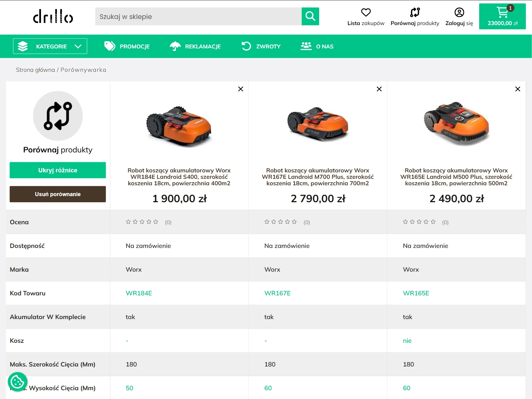532x399 pixels.
Task: Click Usuń porównanie button
Action: point(58,194)
